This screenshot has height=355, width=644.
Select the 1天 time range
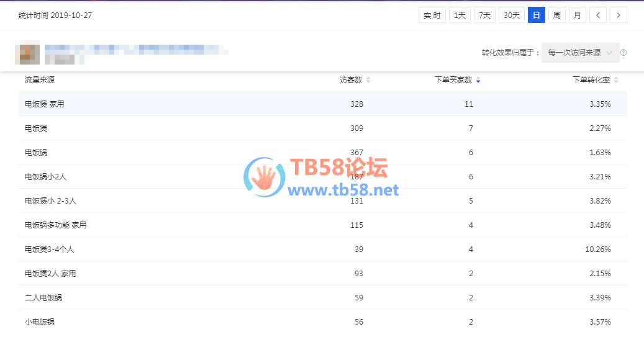pos(460,16)
